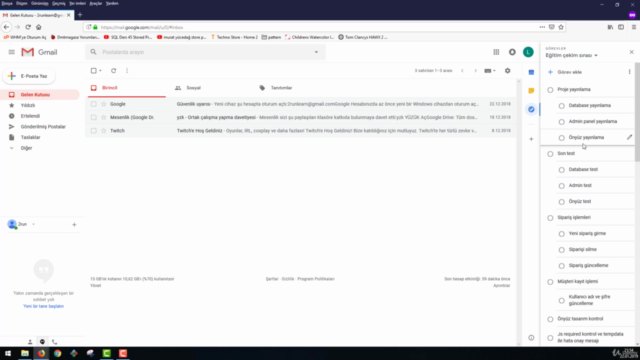Open the Gmail main menu hamburger

(x=11, y=52)
